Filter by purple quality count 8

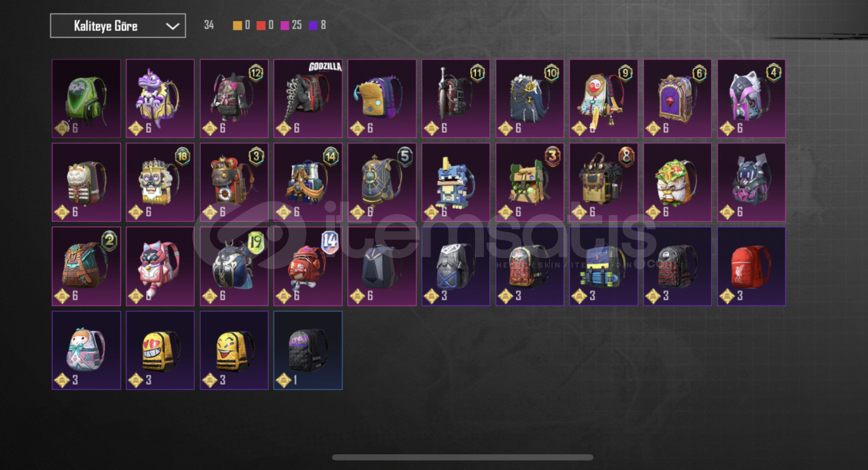click(317, 25)
